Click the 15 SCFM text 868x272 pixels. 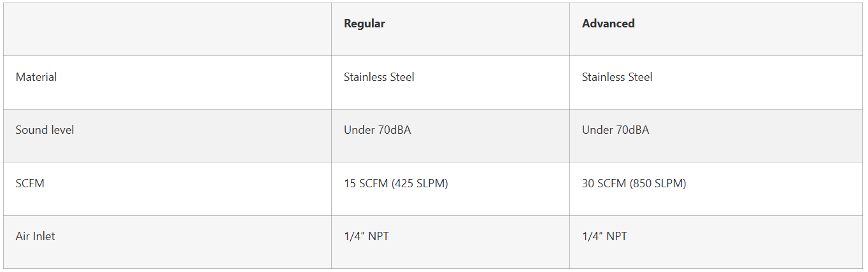point(365,183)
